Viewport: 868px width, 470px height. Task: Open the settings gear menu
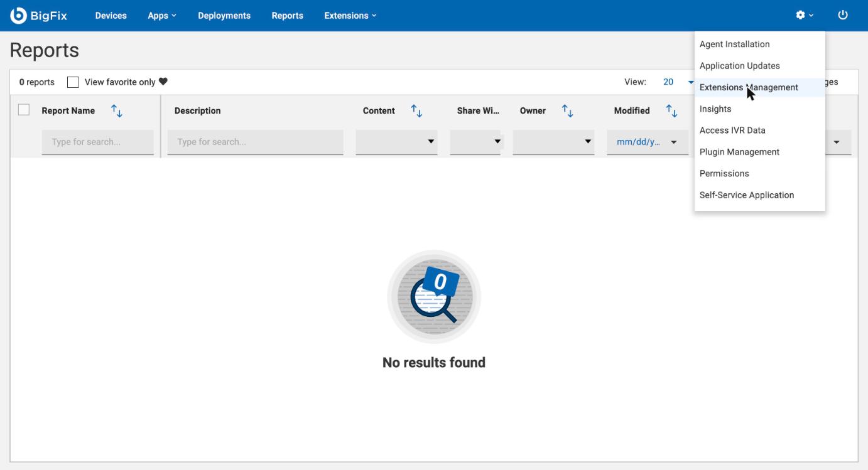click(x=805, y=16)
